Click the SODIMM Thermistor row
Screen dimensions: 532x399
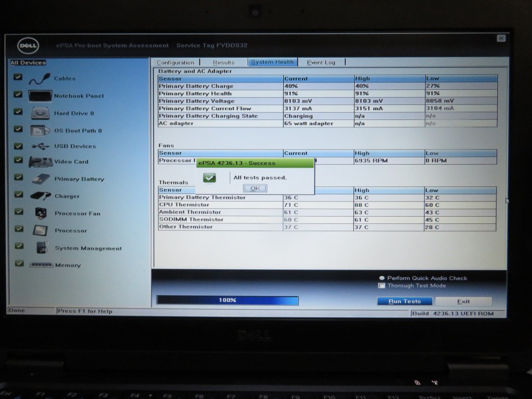[x=327, y=220]
